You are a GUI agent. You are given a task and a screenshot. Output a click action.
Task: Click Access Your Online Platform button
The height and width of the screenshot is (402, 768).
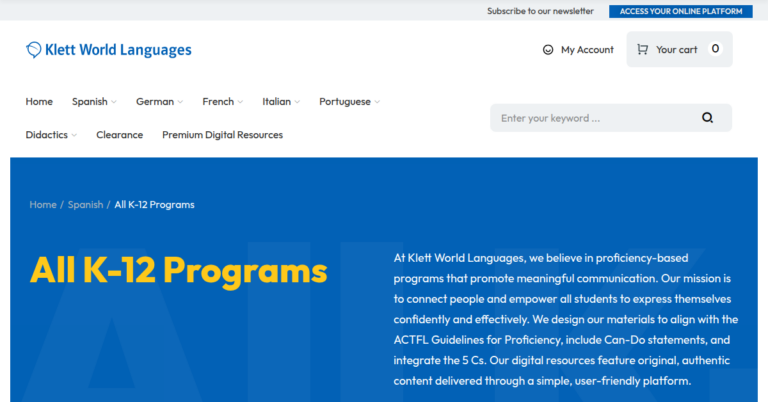681,11
